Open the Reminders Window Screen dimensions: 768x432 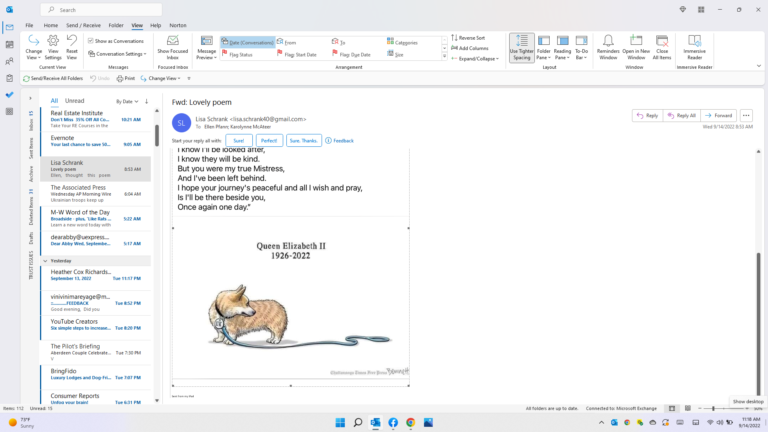click(608, 48)
